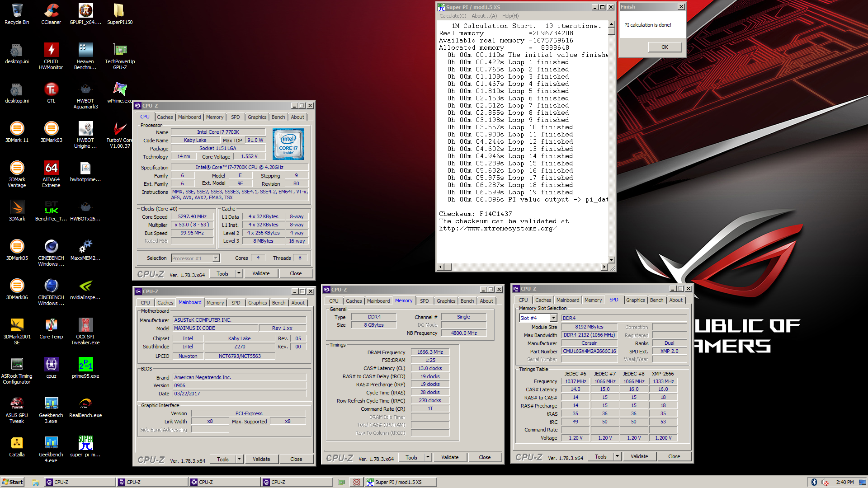868x488 pixels.
Task: Select the prime95.exe desktop icon
Action: pos(85,368)
